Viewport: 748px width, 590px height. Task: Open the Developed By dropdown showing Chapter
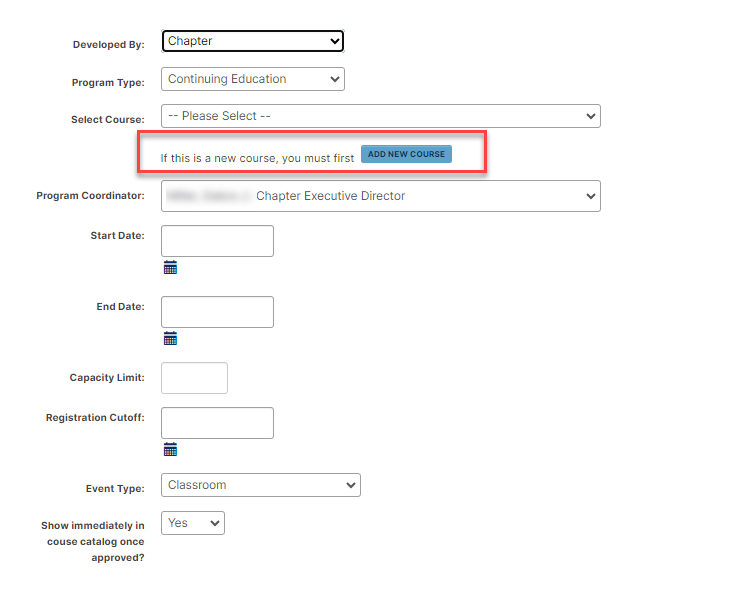click(x=252, y=41)
